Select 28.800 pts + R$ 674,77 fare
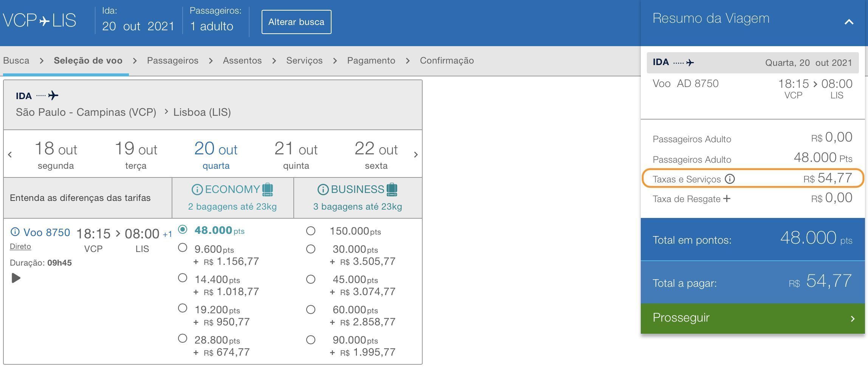This screenshot has width=868, height=367. 183,339
